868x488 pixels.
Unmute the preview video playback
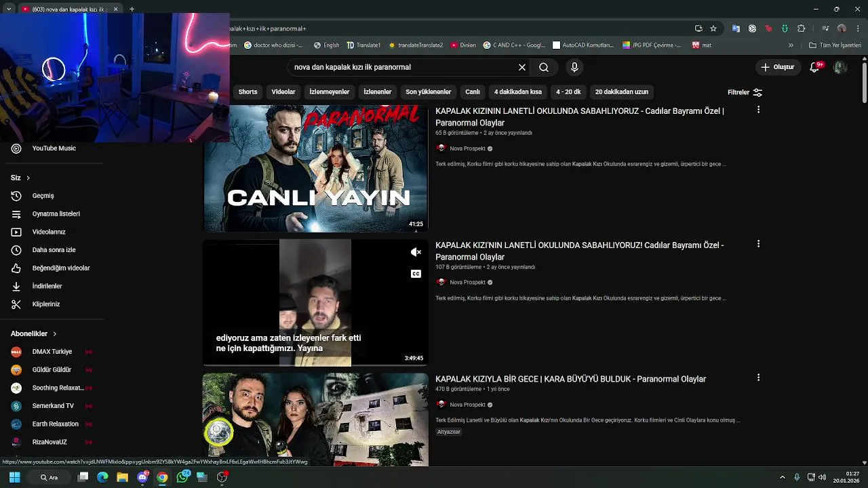pos(416,252)
